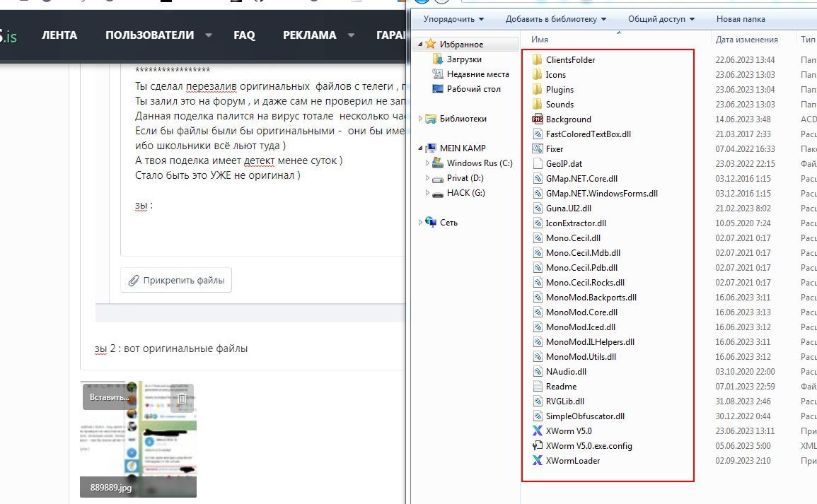Collapse the MEIN KAMP computer node
The width and height of the screenshot is (817, 504).
pyautogui.click(x=420, y=148)
